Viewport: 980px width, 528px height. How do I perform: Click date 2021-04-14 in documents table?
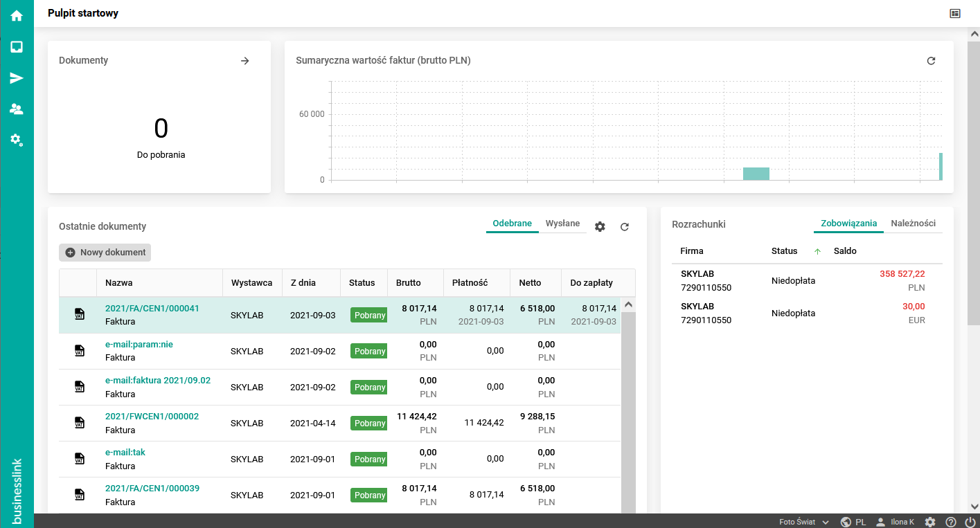tap(312, 423)
